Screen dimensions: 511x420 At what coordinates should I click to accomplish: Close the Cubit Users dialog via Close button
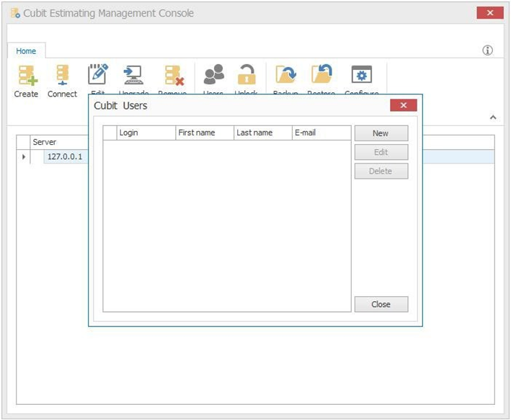tap(381, 304)
